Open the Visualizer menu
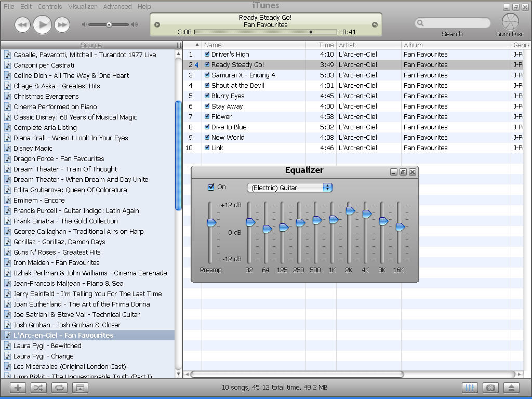 pyautogui.click(x=82, y=6)
